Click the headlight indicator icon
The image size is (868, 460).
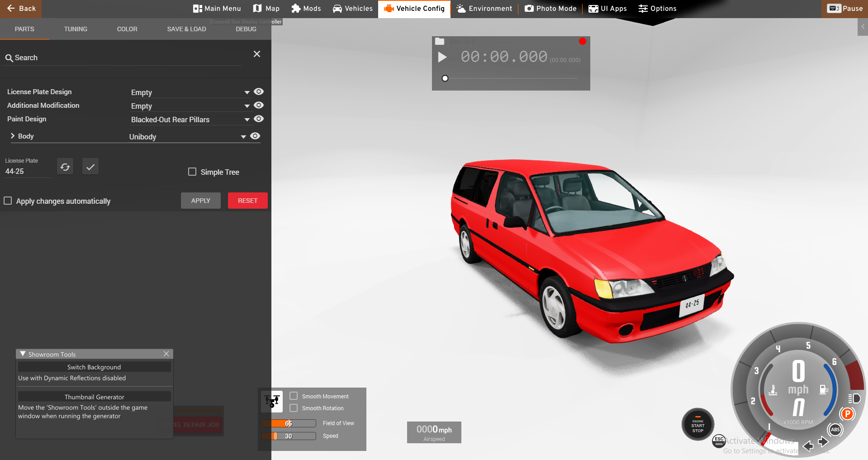(x=854, y=398)
